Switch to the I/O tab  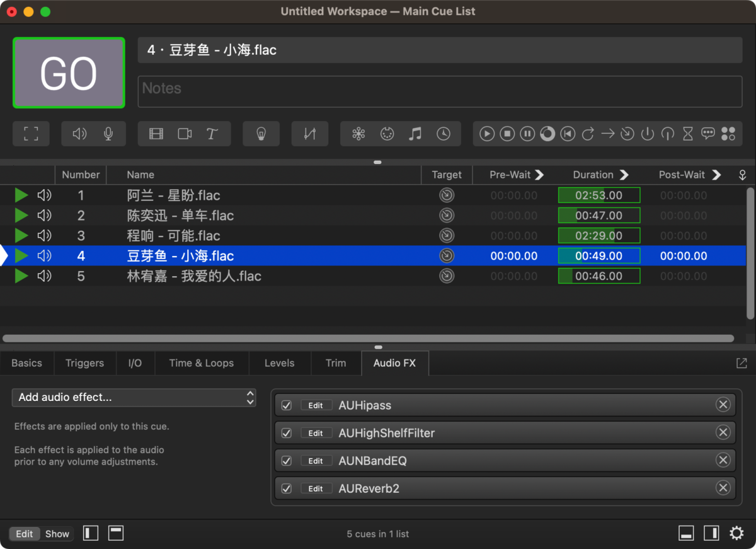click(135, 363)
